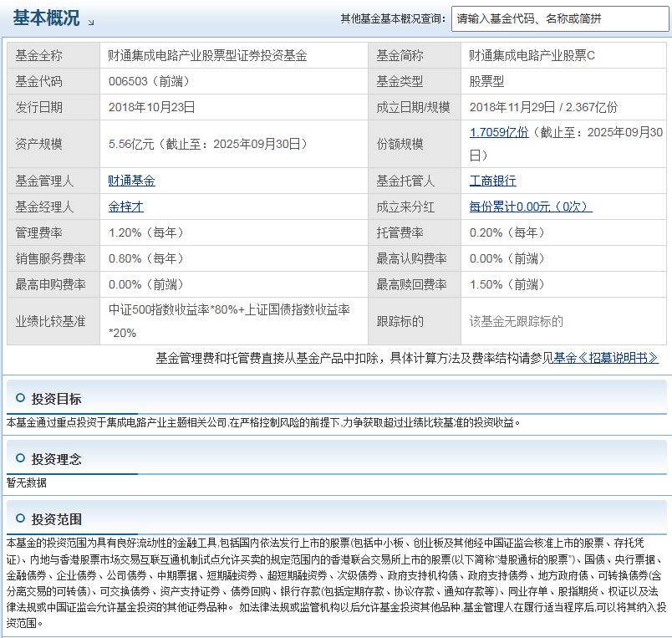Viewport: 672px width, 638px height.
Task: Select the 成立日期/规模 label cell
Action: click(415, 107)
